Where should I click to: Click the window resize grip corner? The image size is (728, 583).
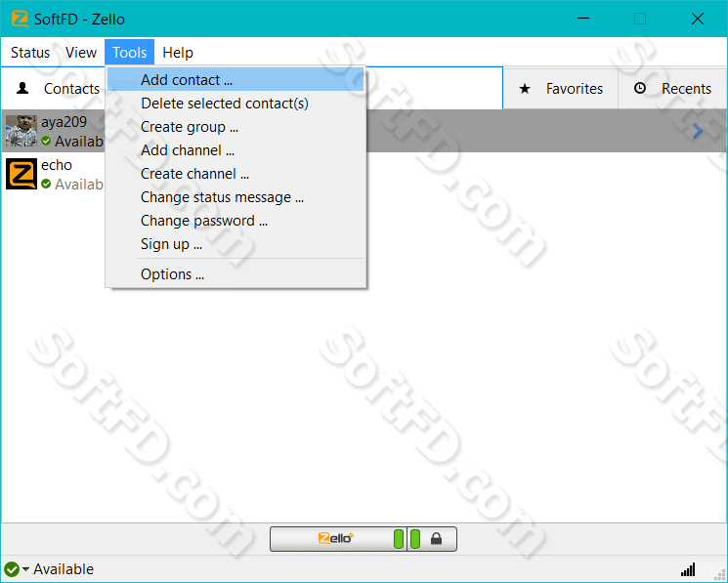click(720, 575)
